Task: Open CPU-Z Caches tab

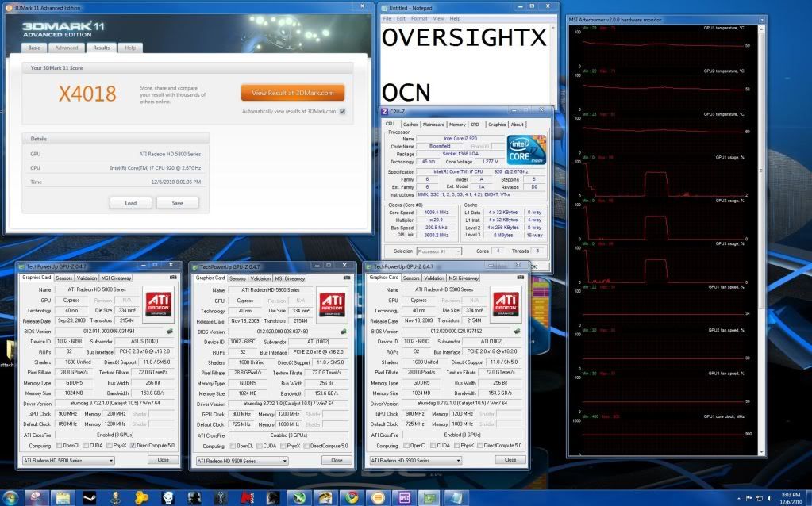Action: pos(410,125)
